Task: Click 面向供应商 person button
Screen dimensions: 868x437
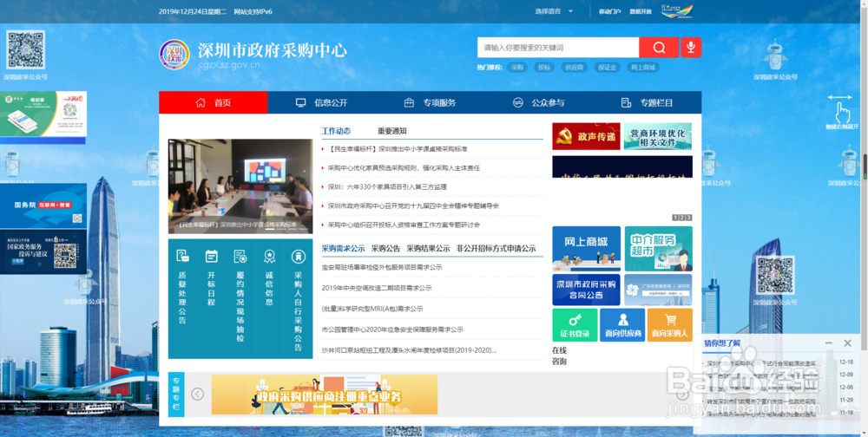Action: (x=622, y=324)
